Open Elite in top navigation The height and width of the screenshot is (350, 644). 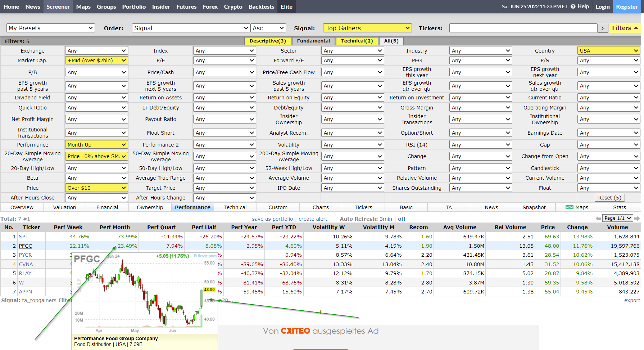[x=287, y=6]
